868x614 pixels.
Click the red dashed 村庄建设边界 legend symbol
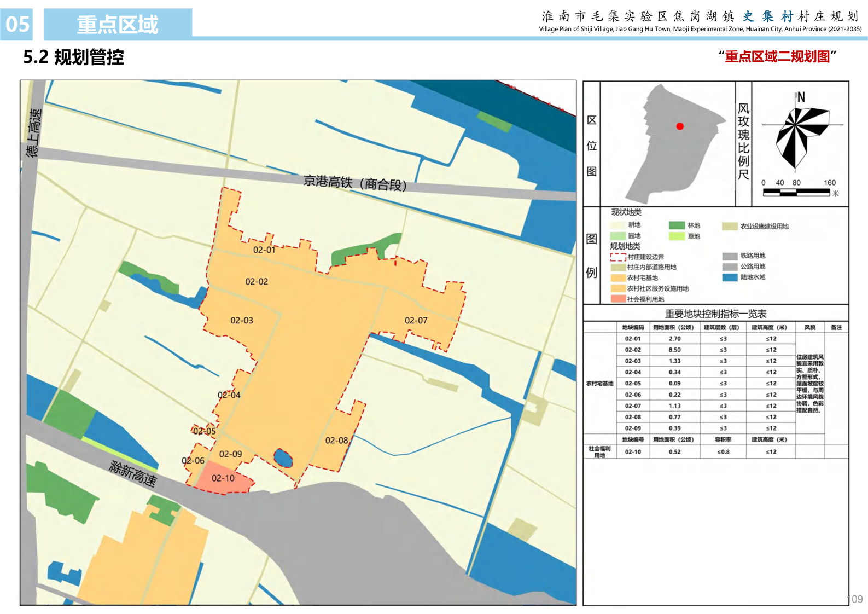tap(617, 257)
